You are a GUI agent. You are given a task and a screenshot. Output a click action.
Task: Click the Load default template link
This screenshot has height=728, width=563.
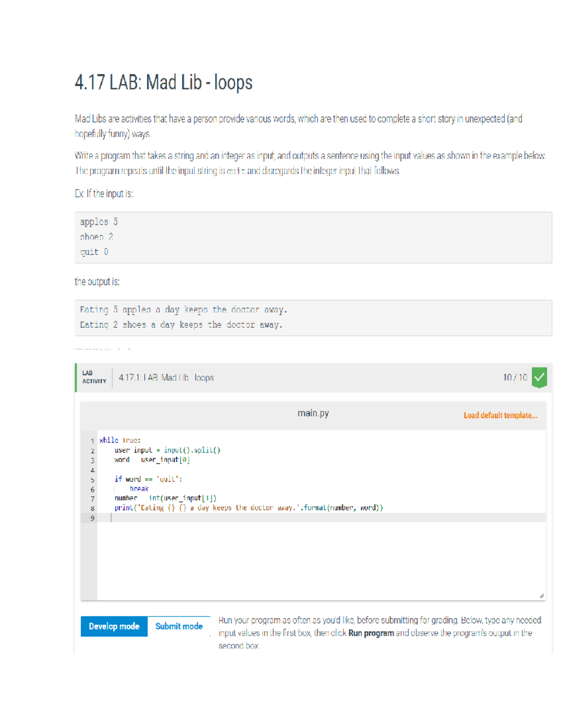500,415
